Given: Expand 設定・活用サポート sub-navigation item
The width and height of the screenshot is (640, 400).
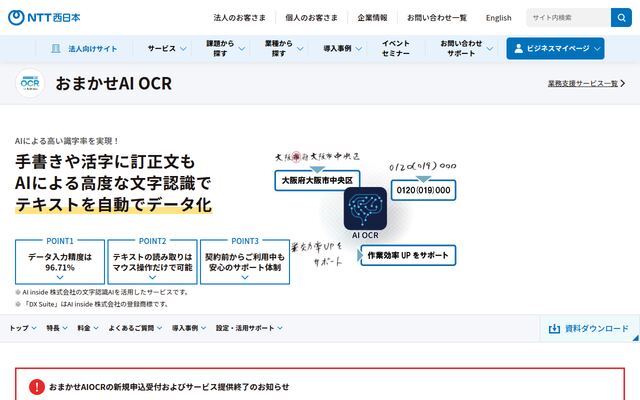Looking at the screenshot, I should [249, 328].
